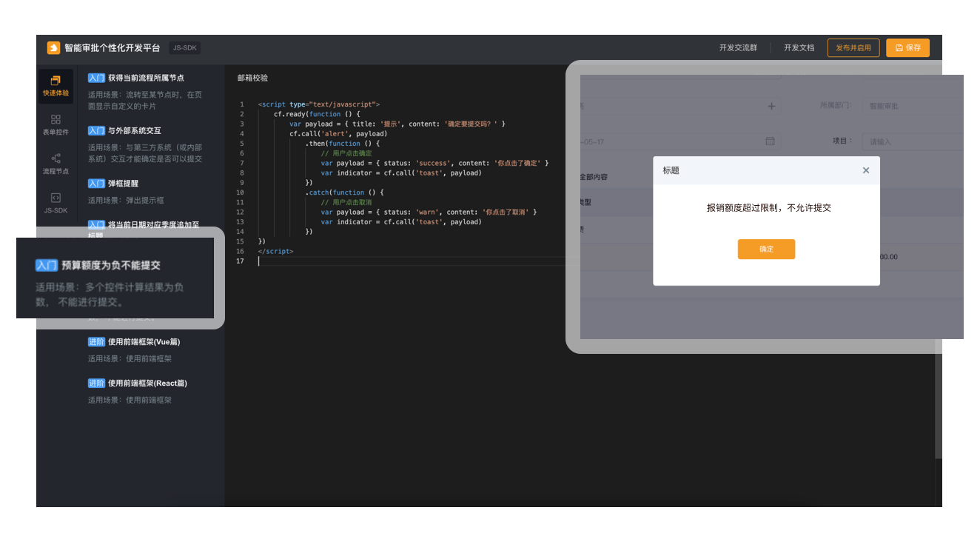This screenshot has height=536, width=980.
Task: Click the orange platform logo icon
Action: pos(53,47)
